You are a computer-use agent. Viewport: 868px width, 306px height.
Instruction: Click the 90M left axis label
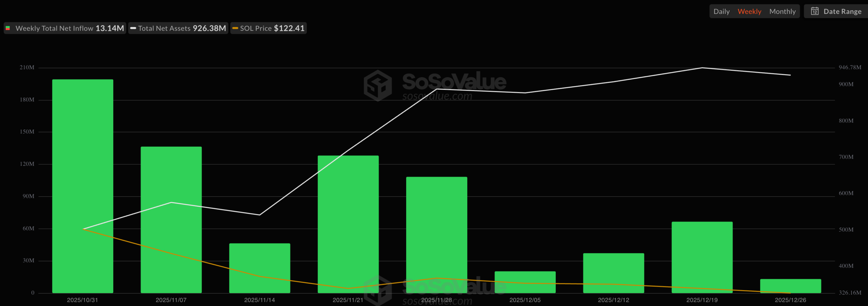28,196
